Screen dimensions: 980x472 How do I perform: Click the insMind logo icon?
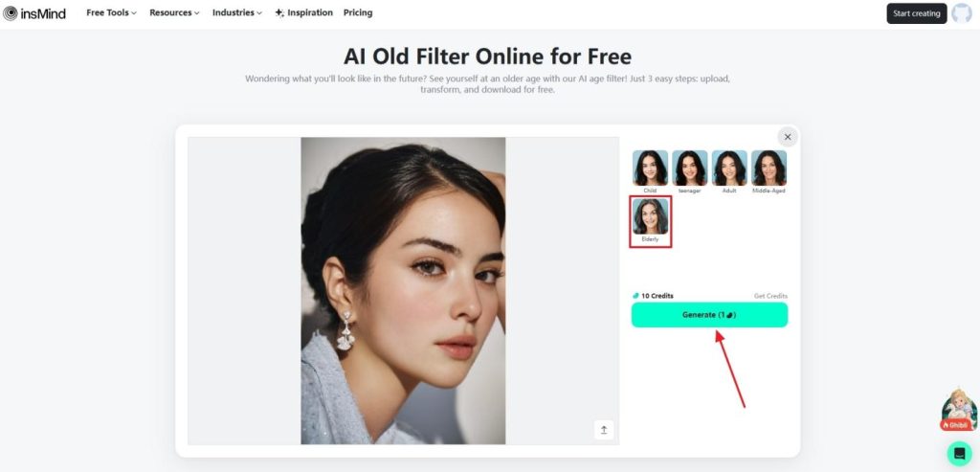[10, 13]
